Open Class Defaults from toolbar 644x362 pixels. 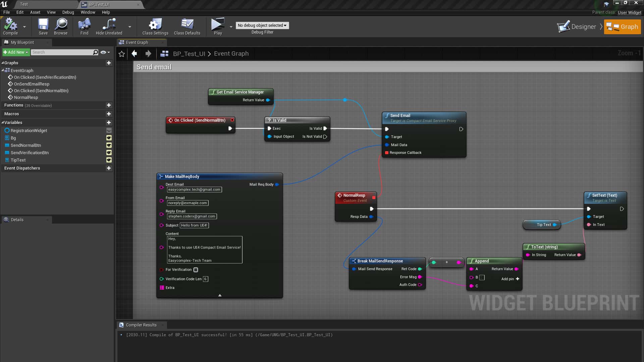pos(187,26)
